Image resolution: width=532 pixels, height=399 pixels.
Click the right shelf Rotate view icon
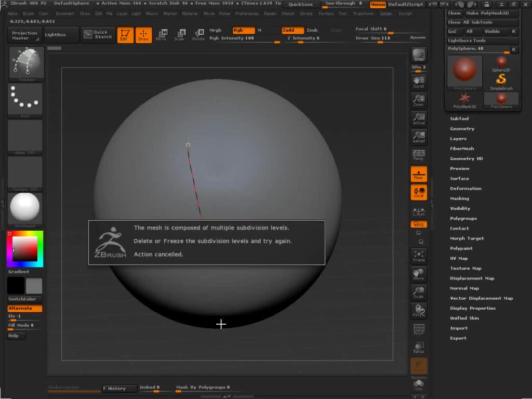tap(419, 311)
